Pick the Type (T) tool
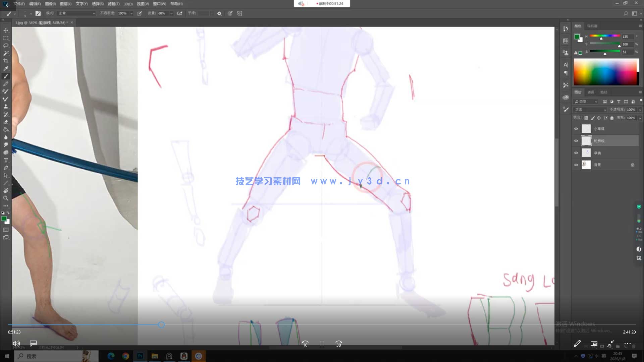The image size is (644, 362). 6,160
